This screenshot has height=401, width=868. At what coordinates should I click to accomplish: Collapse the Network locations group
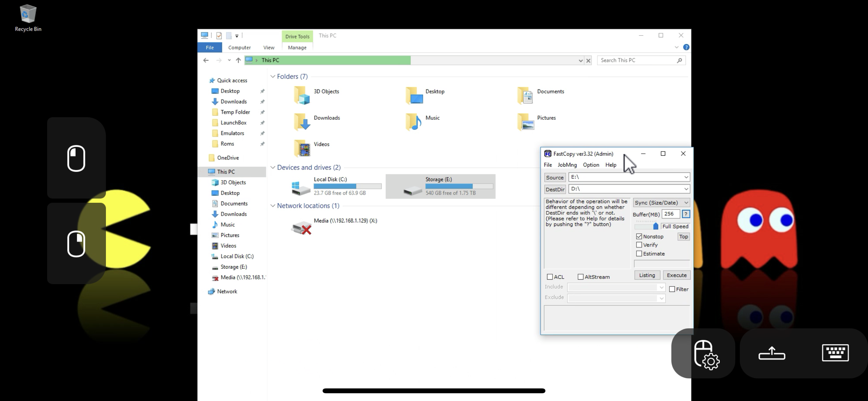click(x=273, y=206)
